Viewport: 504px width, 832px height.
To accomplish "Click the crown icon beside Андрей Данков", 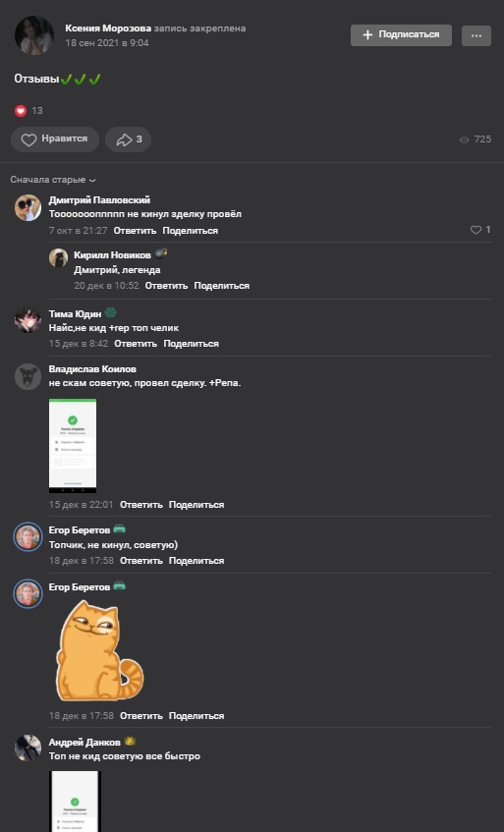I will (130, 741).
